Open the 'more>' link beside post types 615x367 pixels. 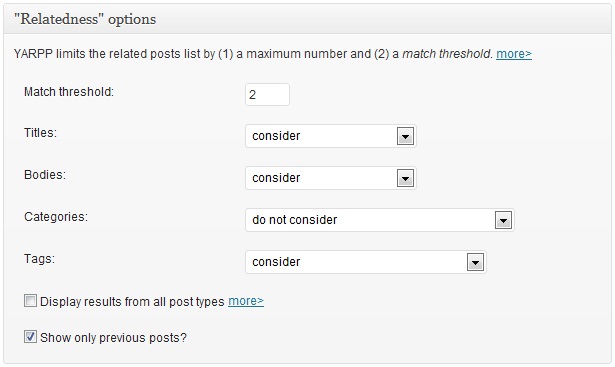246,301
